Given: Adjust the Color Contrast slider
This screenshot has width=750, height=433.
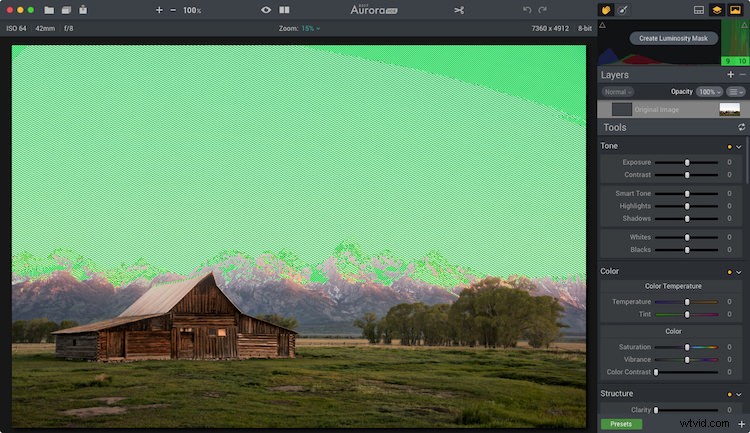Looking at the screenshot, I should click(x=686, y=372).
